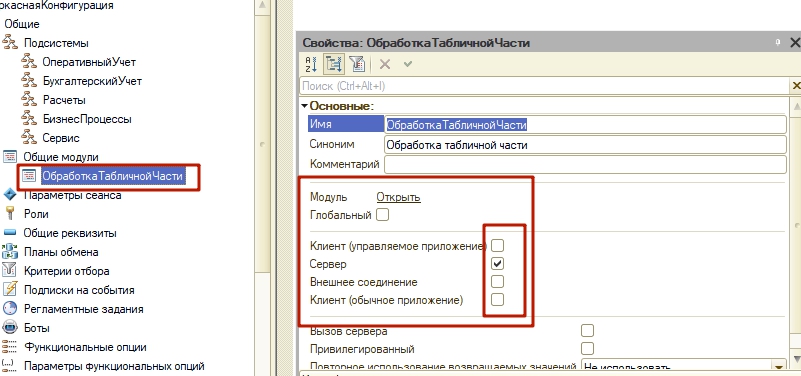Click the confirm checkmark icon in the properties toolbar
The height and width of the screenshot is (376, 801).
click(408, 64)
